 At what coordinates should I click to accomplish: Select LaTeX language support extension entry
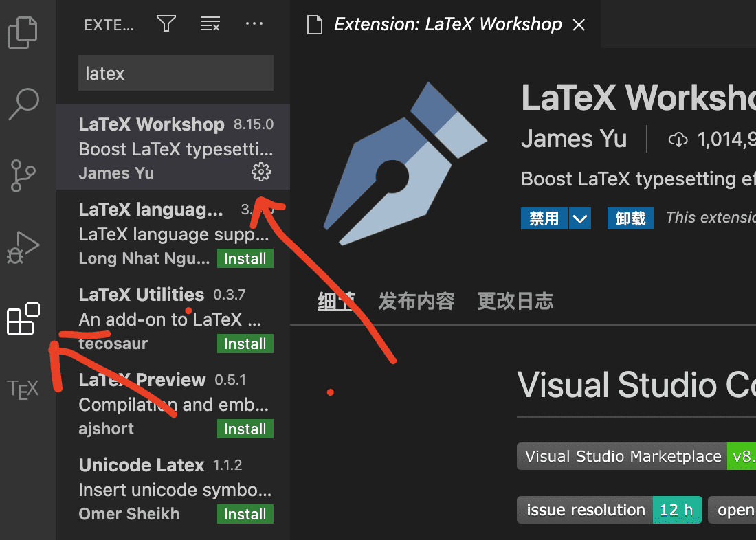tap(173, 233)
